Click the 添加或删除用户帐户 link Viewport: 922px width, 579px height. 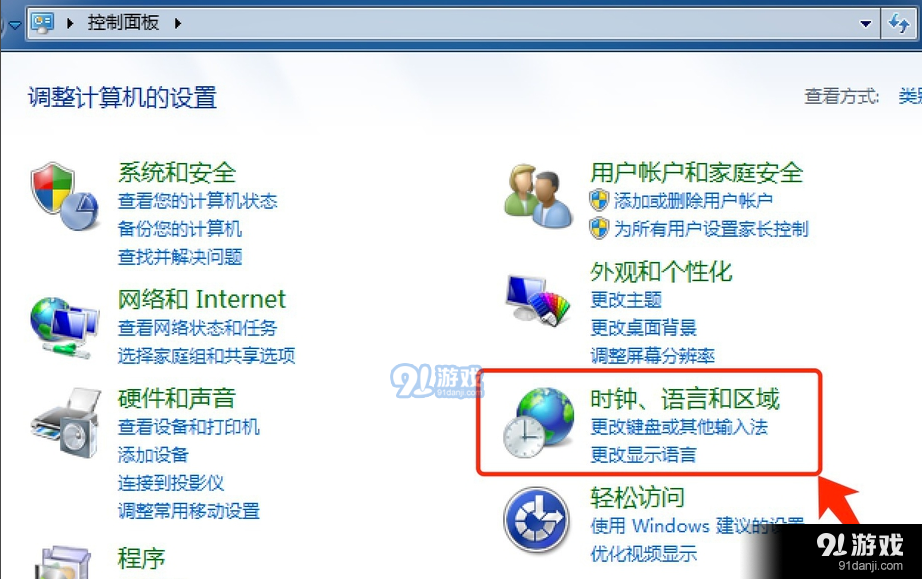pyautogui.click(x=693, y=201)
